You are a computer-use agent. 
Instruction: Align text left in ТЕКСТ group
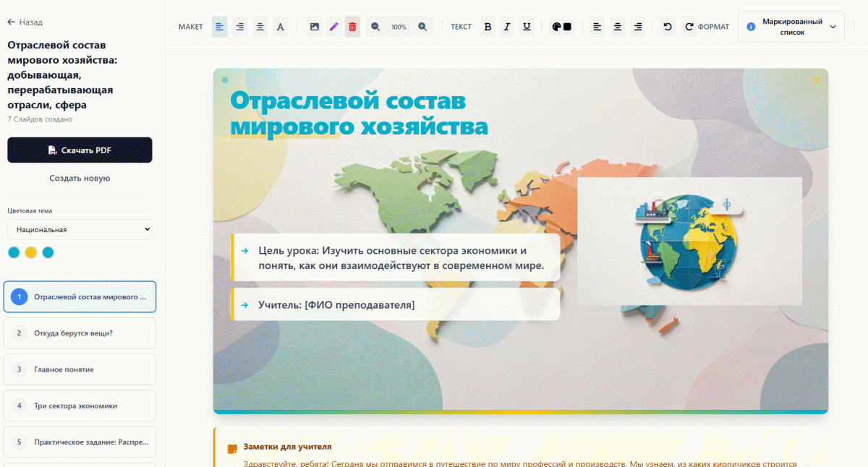tap(597, 27)
